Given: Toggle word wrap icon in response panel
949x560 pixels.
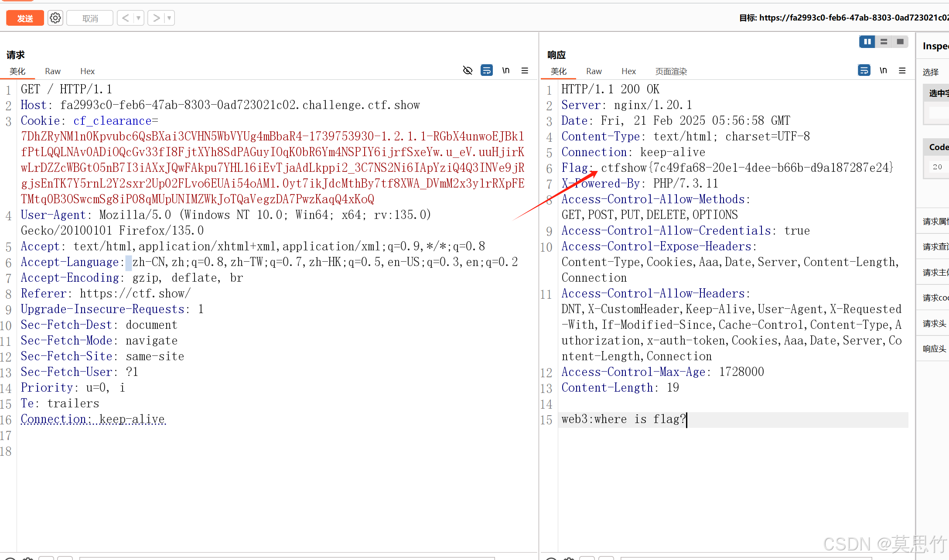Looking at the screenshot, I should 864,70.
